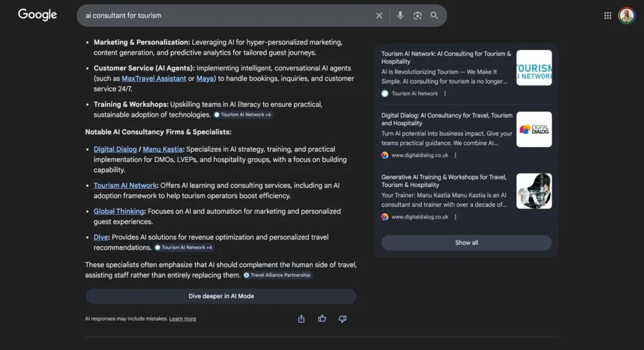Give thumbs down to AI response

343,319
